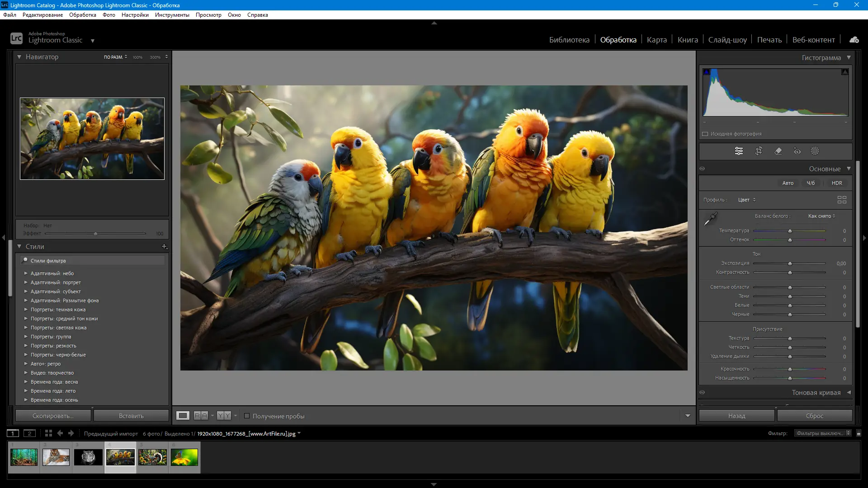
Task: Expand the Тоновая кривая panel
Action: (x=849, y=392)
